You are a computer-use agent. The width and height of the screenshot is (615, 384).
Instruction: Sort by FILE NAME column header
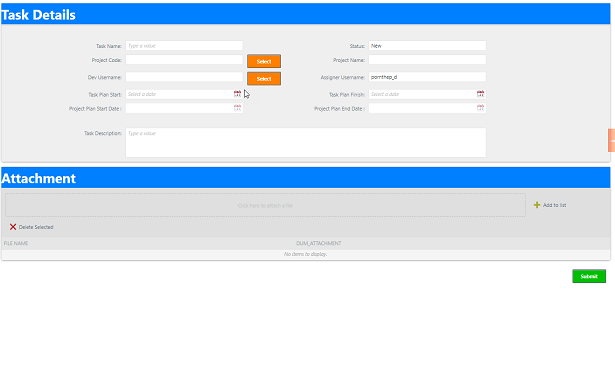tap(16, 243)
